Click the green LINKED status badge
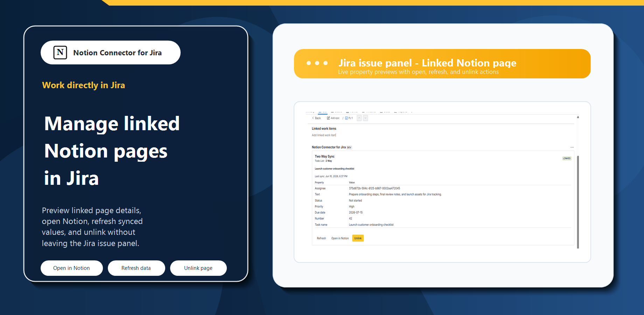The width and height of the screenshot is (644, 315). (567, 158)
